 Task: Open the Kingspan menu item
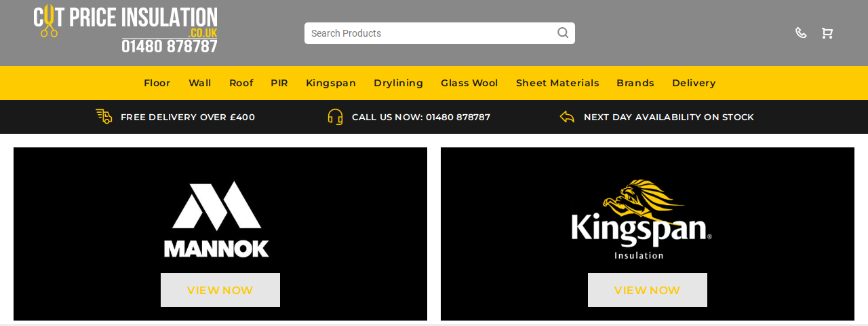click(x=331, y=83)
